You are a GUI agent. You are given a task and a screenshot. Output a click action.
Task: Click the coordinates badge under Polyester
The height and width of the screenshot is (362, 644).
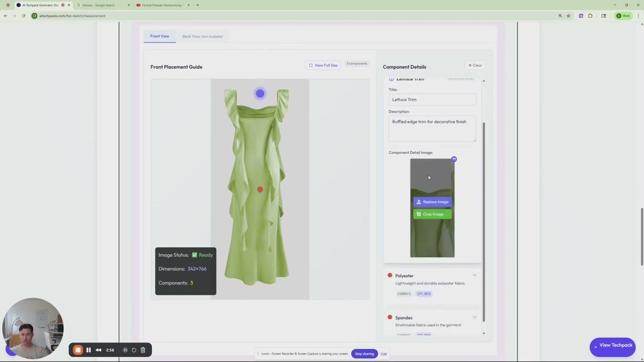[424, 294]
